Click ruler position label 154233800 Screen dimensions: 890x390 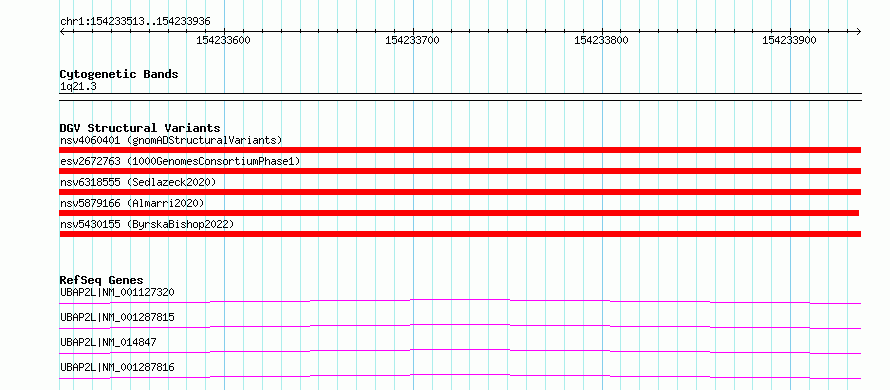pyautogui.click(x=601, y=41)
